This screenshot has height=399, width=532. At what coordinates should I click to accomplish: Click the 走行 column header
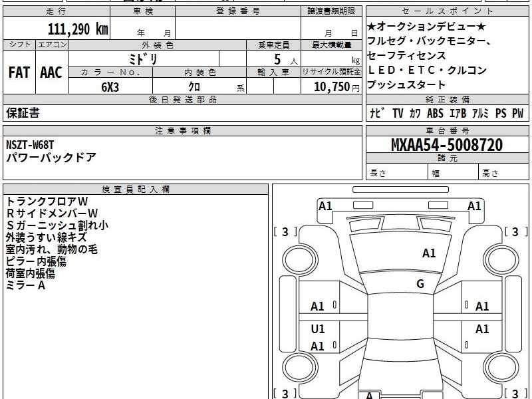coord(57,11)
